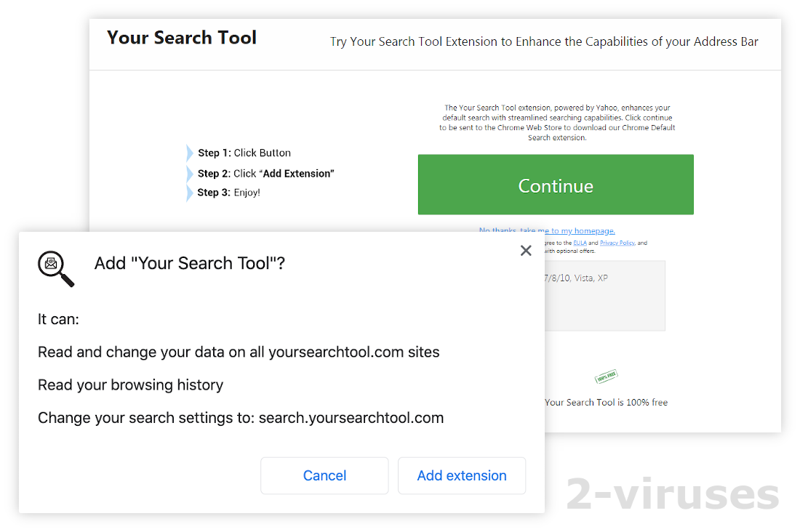Click the green Continue button
Viewport: 800px width, 532px height.
555,185
